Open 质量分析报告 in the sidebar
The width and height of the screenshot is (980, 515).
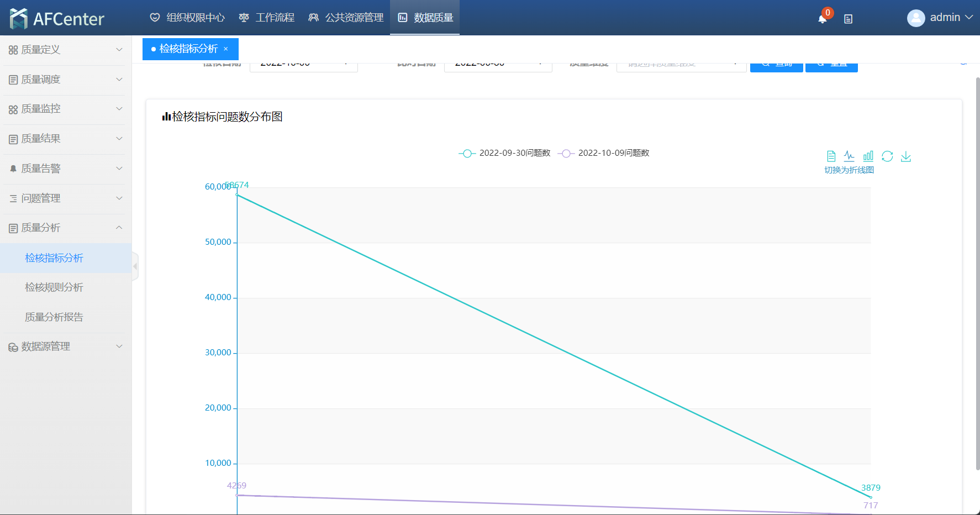54,317
